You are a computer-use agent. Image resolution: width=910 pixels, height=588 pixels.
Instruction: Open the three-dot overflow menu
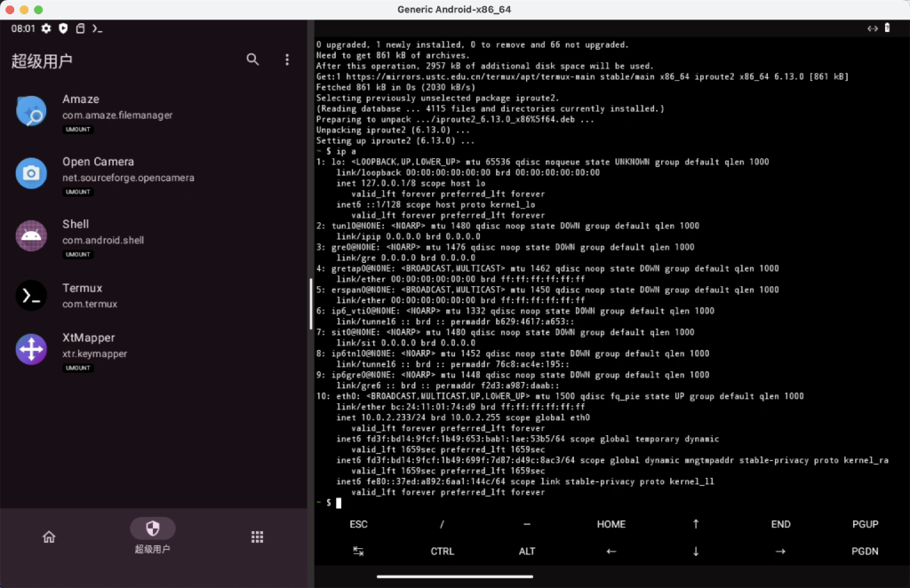(x=287, y=60)
